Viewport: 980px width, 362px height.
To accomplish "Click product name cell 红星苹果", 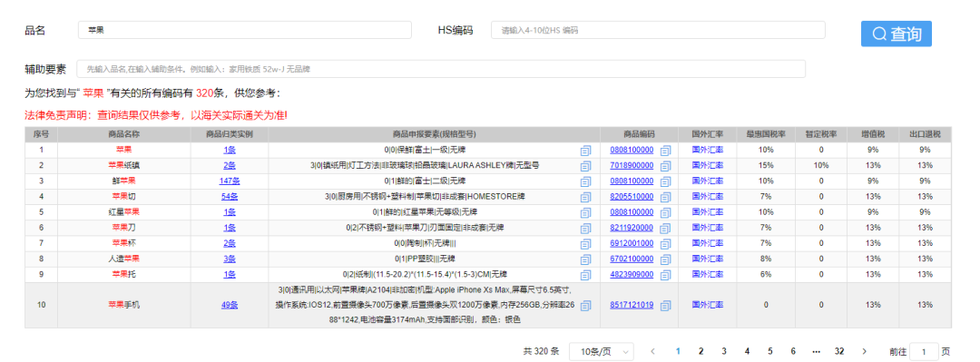I will (123, 212).
